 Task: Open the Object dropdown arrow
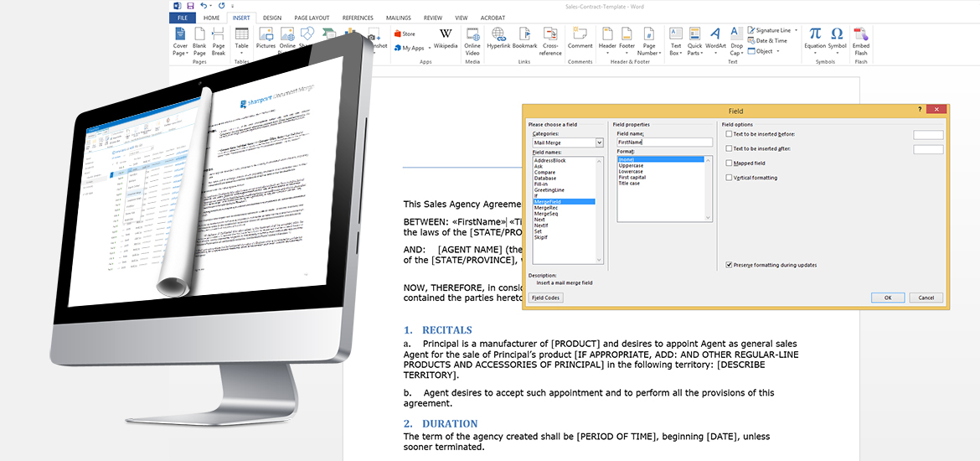tap(778, 51)
